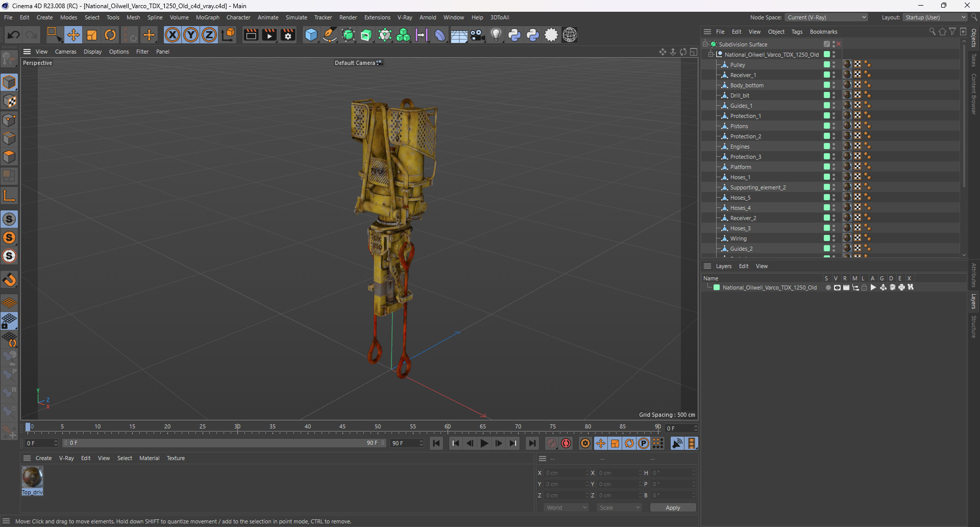Add a Cube primitive object
This screenshot has width=980, height=527.
[x=311, y=35]
